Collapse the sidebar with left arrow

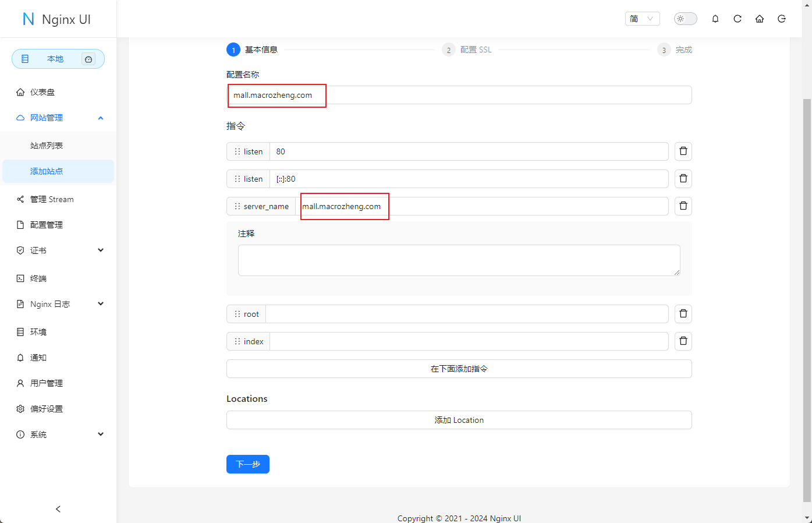[58, 509]
